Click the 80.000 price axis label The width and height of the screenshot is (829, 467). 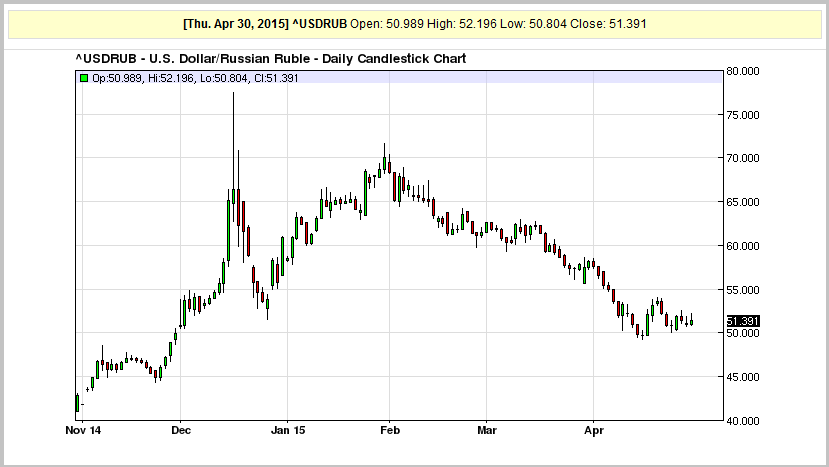click(743, 71)
